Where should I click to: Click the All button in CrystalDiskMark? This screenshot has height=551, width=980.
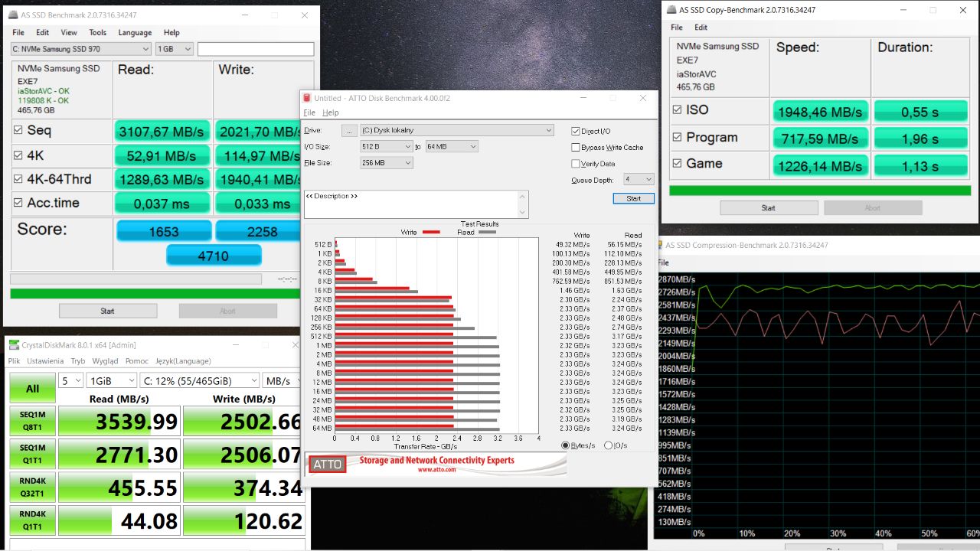(32, 389)
